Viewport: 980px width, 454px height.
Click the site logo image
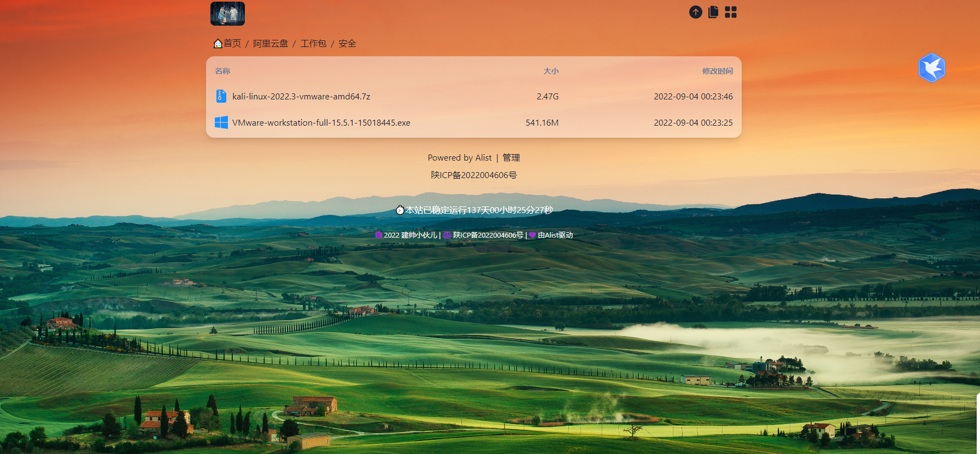pos(227,14)
